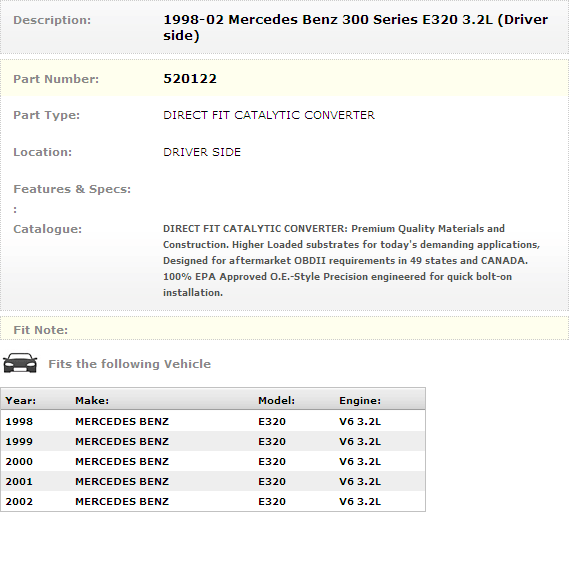Click the Make column header
This screenshot has height=580, width=570.
click(92, 401)
